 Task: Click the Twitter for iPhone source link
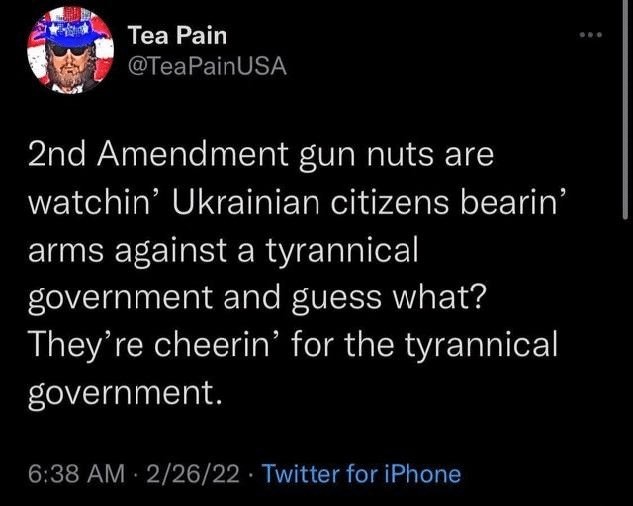pos(360,473)
